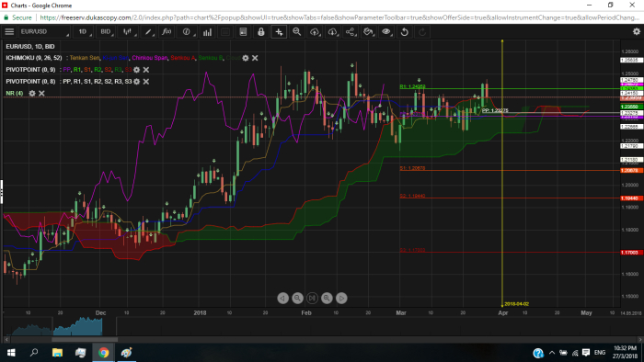The image size is (644, 362).
Task: Expand the EUR/USD instrument selector
Action: (x=44, y=31)
